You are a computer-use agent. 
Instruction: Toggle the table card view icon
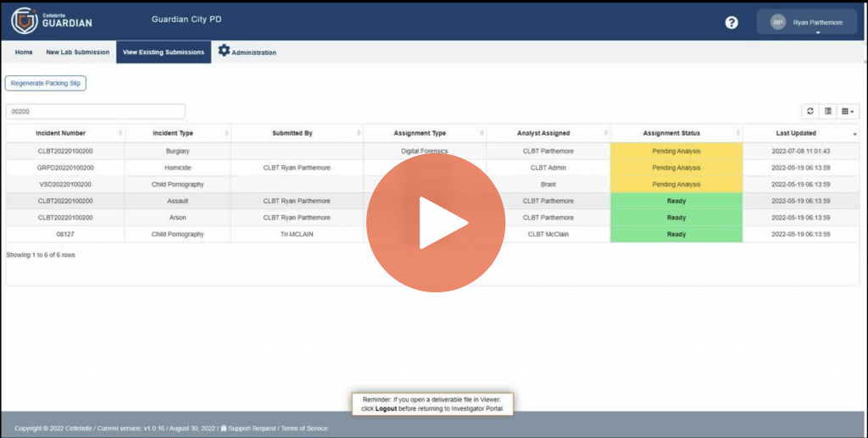coord(827,111)
